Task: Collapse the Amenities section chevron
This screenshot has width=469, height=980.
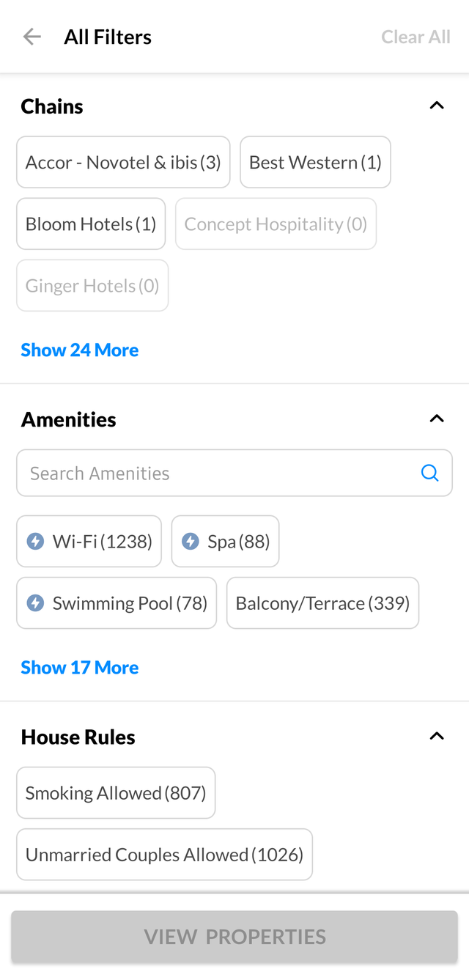Action: 437,419
